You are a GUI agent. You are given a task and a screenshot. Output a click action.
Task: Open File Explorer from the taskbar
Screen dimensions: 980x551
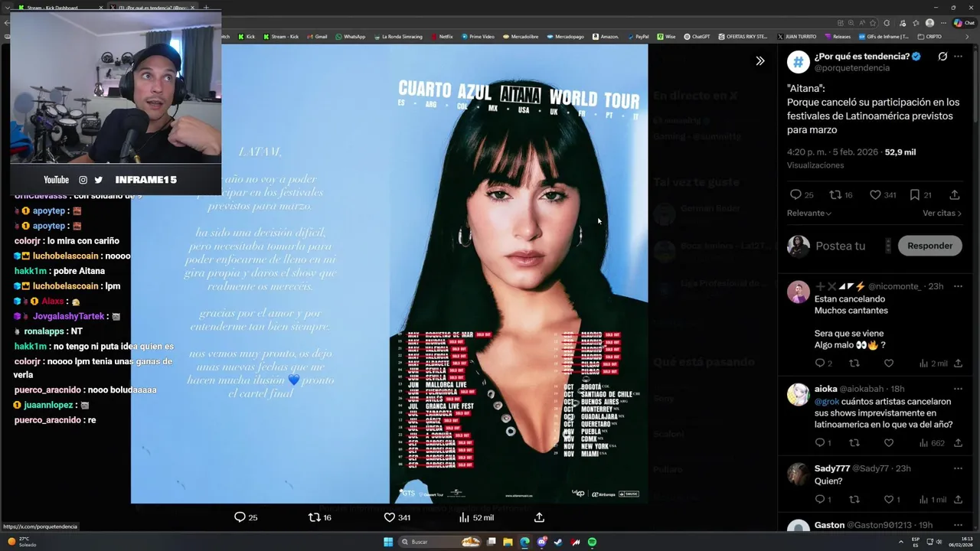tap(508, 542)
